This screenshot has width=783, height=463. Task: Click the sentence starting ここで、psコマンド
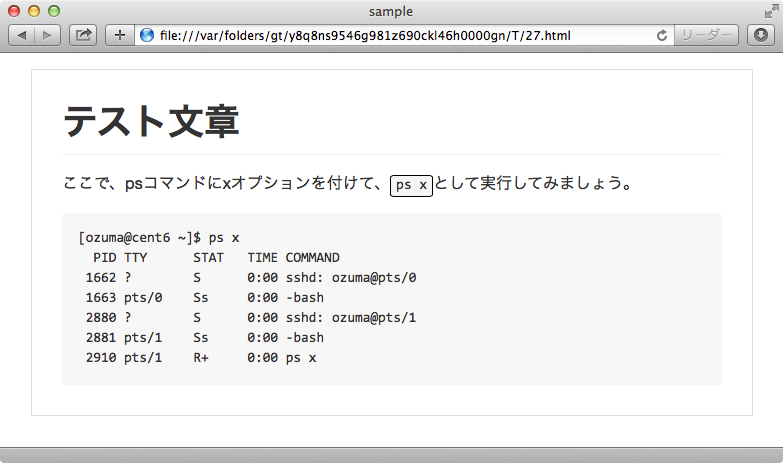[x=348, y=184]
